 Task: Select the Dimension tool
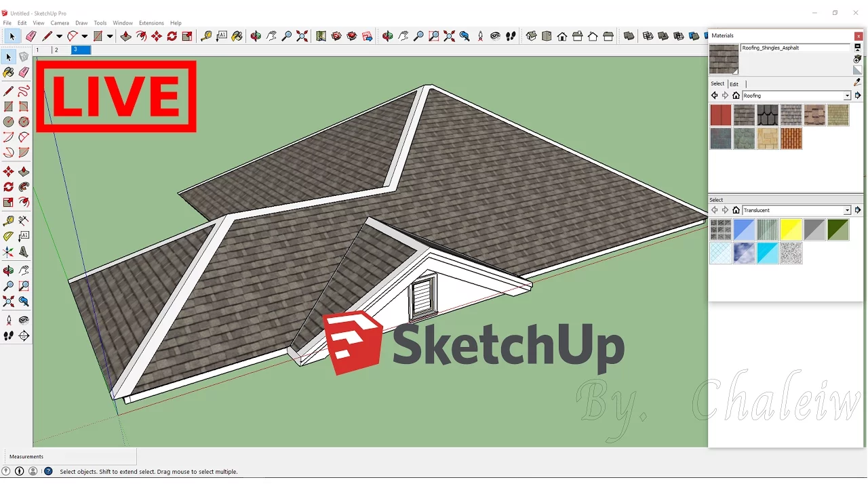coord(24,220)
